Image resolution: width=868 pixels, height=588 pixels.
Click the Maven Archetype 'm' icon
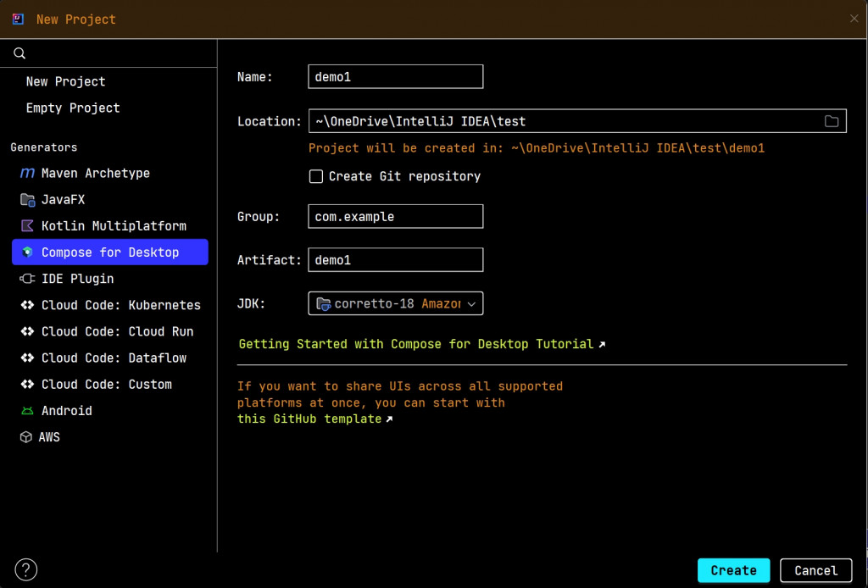coord(27,173)
